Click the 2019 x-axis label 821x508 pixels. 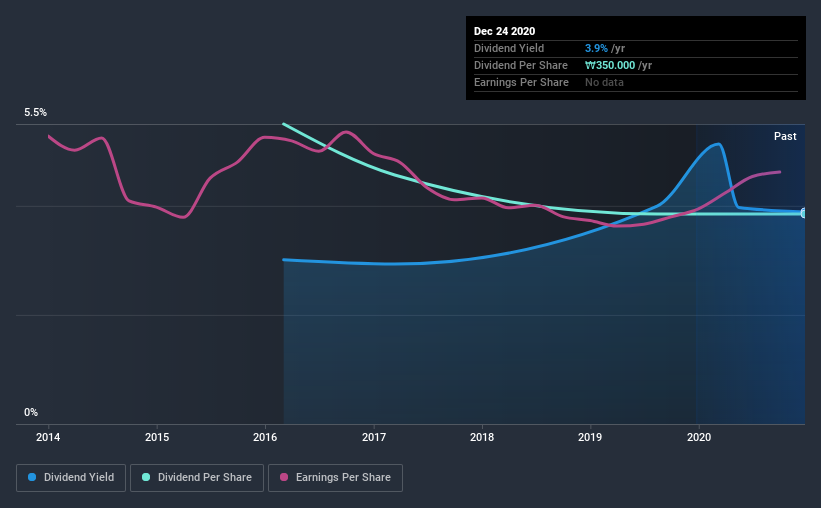590,437
